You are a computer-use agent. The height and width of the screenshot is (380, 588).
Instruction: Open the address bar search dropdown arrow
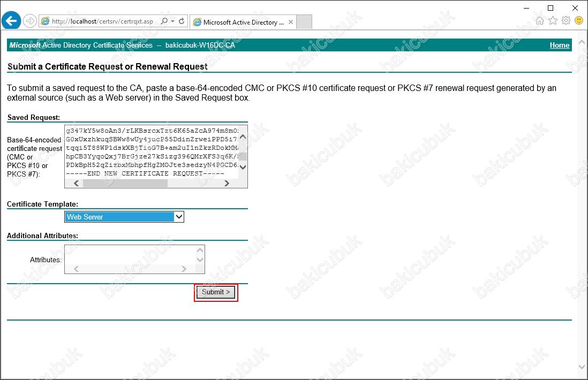173,21
